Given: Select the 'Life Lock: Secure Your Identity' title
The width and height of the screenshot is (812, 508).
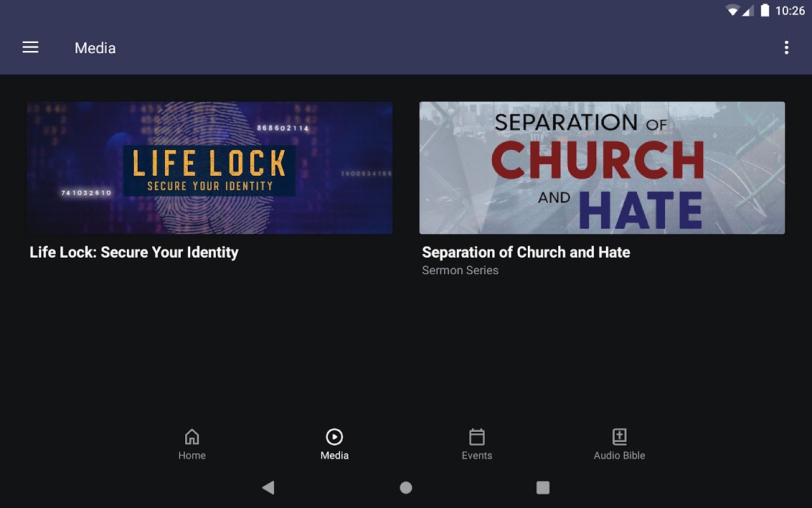Looking at the screenshot, I should (x=134, y=252).
